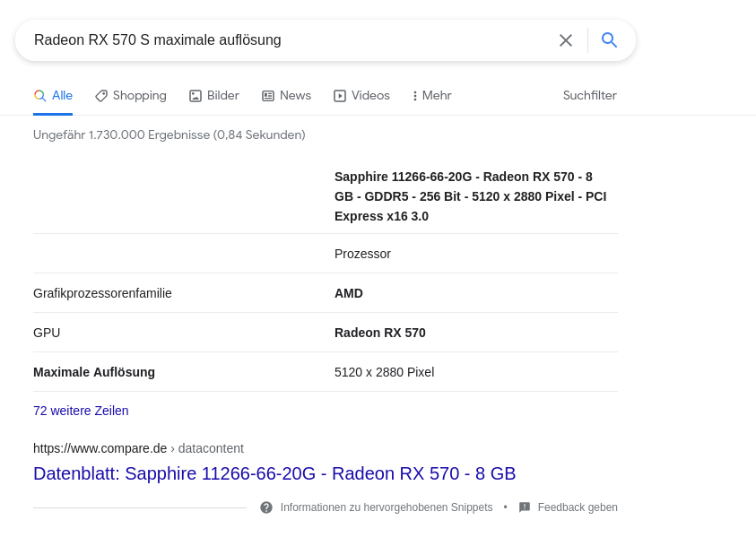Focus the search input field
The width and height of the screenshot is (756, 546).
[x=290, y=40]
